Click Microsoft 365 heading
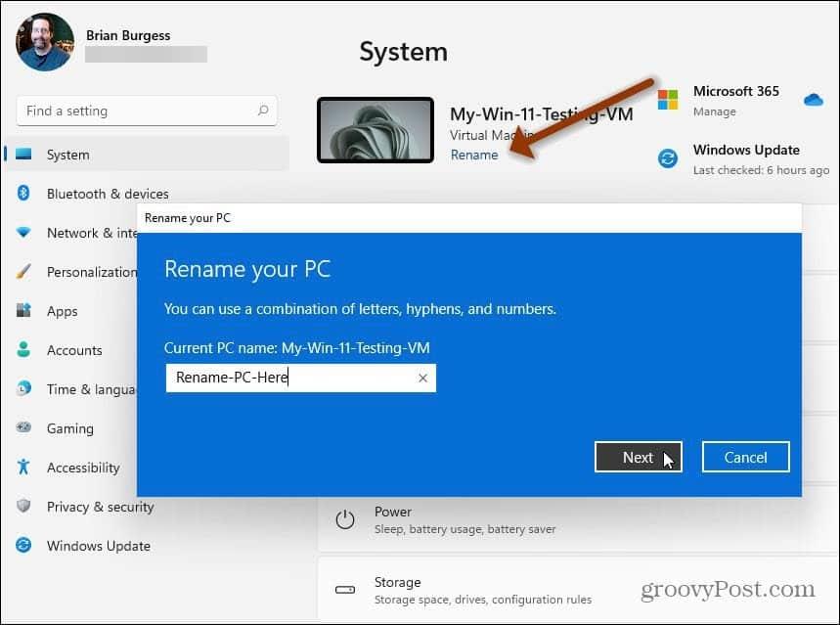The image size is (840, 625). [x=736, y=91]
